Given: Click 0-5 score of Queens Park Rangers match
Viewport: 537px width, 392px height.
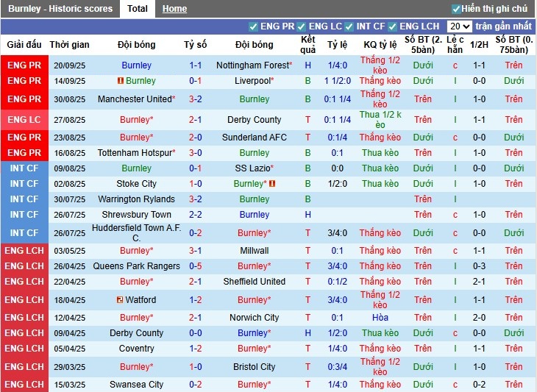Looking at the screenshot, I should 196,266.
